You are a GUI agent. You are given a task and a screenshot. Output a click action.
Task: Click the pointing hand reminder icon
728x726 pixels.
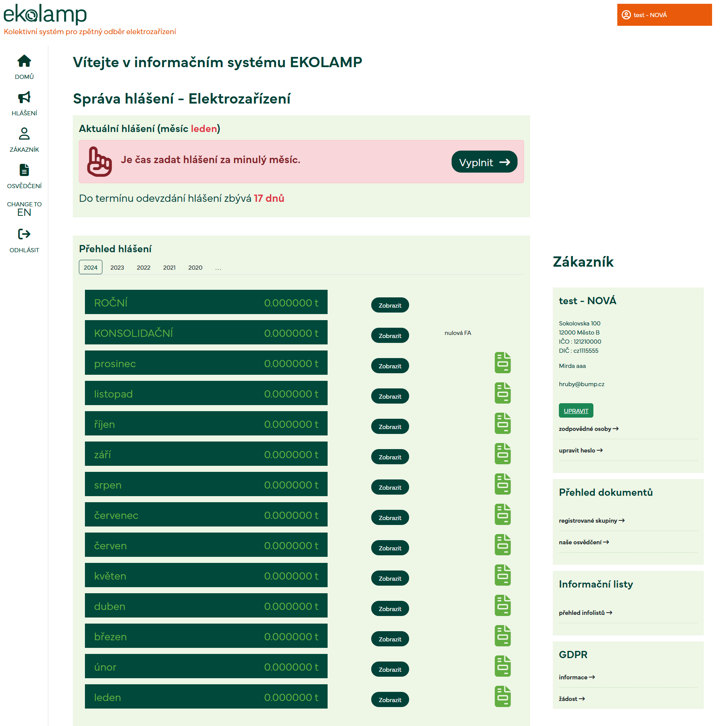99,162
